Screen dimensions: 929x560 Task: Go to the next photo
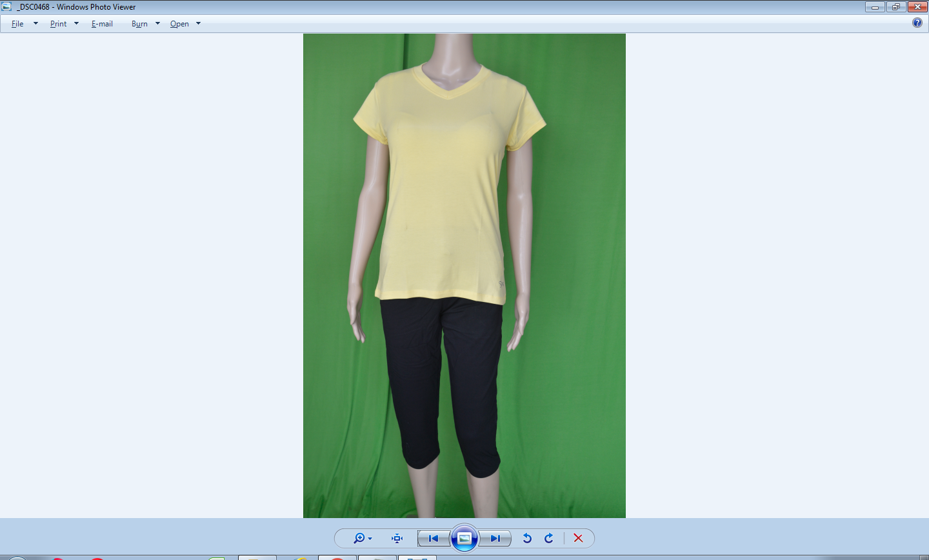(x=495, y=538)
